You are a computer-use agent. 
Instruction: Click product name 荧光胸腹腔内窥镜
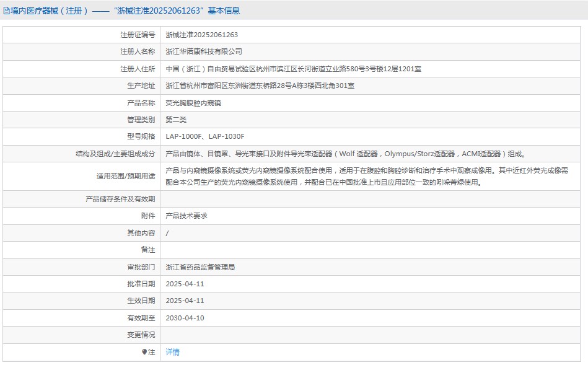tap(193, 103)
